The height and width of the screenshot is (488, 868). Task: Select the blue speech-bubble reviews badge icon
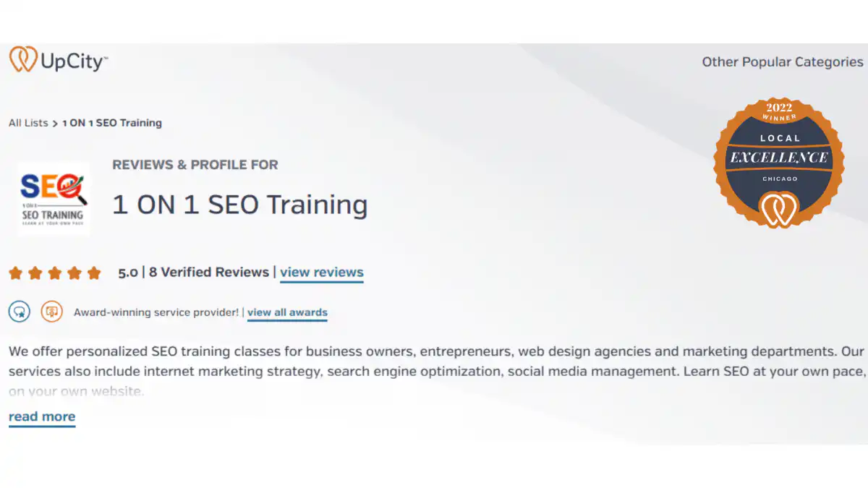19,312
